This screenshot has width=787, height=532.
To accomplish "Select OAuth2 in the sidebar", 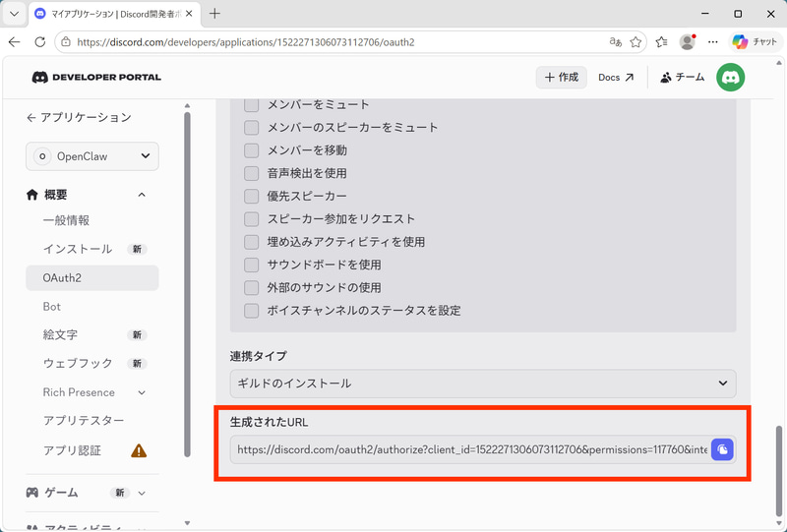I will click(92, 277).
